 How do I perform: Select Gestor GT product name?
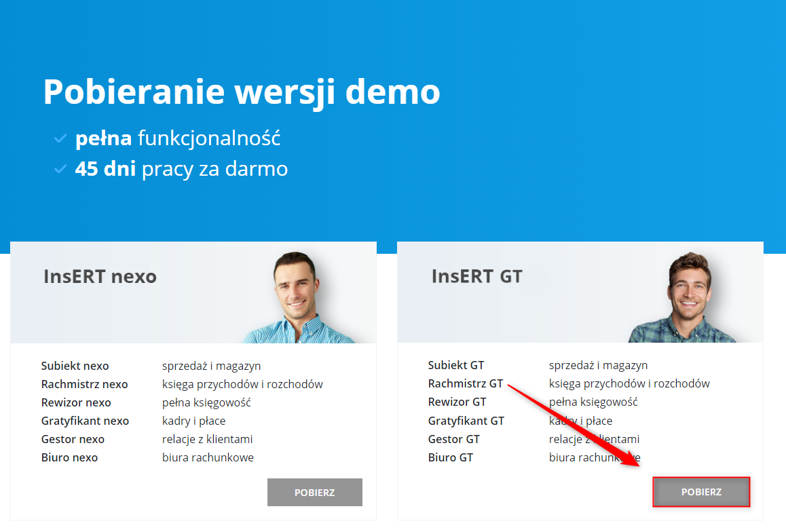(454, 439)
